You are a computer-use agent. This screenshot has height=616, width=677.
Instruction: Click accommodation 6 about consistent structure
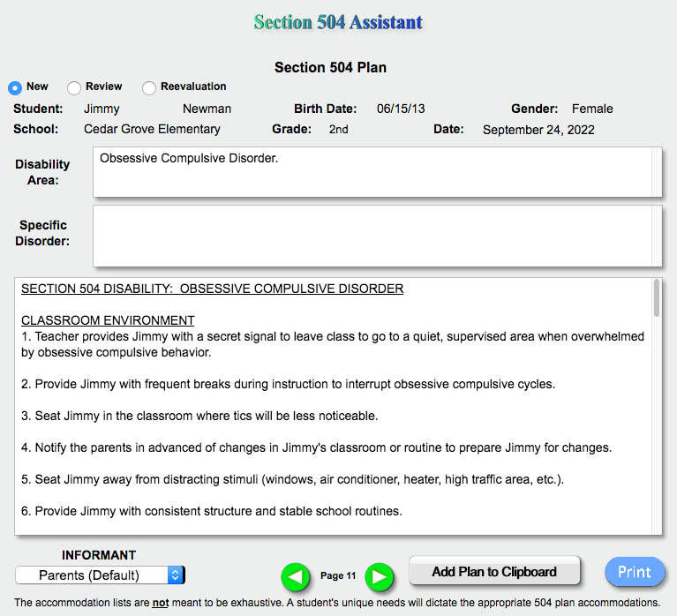(212, 511)
